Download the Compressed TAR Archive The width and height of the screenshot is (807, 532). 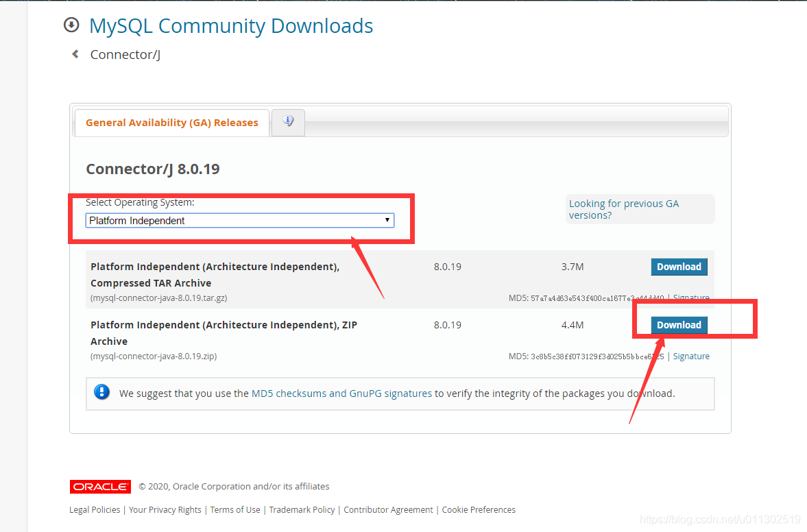click(679, 267)
